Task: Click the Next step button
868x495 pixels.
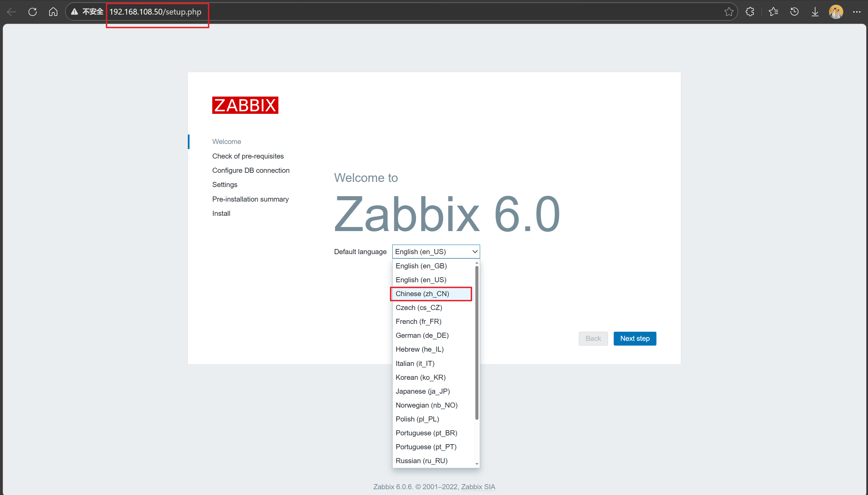Action: tap(634, 338)
